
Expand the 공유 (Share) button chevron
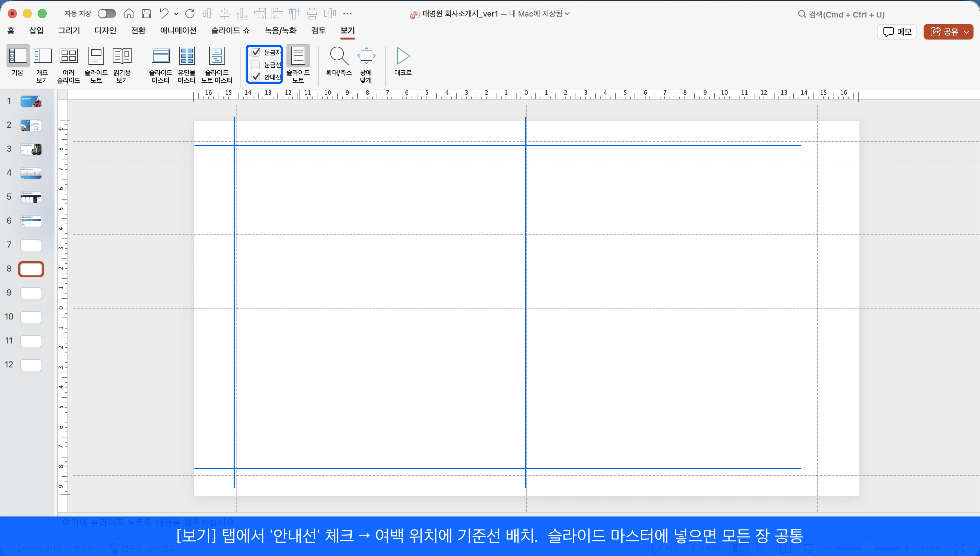click(x=966, y=32)
